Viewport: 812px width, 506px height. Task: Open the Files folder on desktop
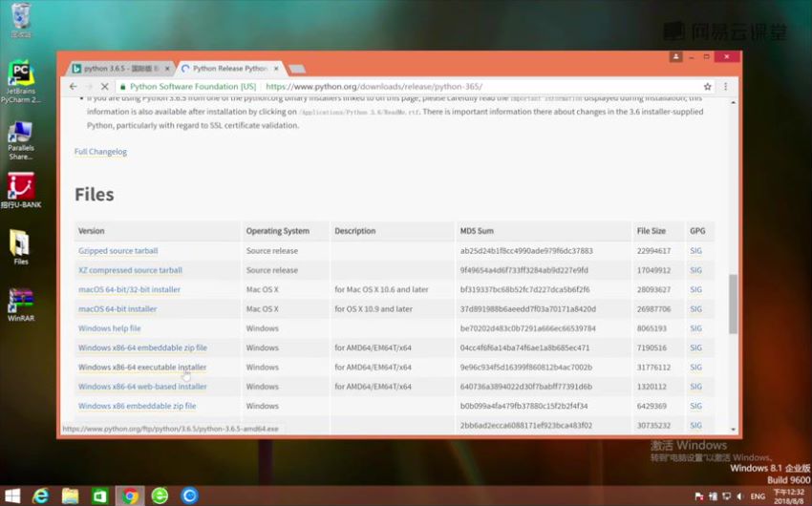21,246
